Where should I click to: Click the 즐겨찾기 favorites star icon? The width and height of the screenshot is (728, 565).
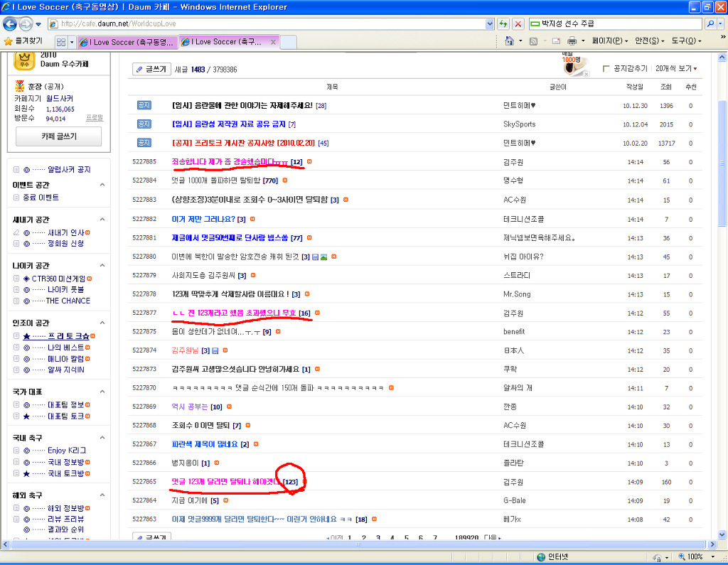coord(8,41)
